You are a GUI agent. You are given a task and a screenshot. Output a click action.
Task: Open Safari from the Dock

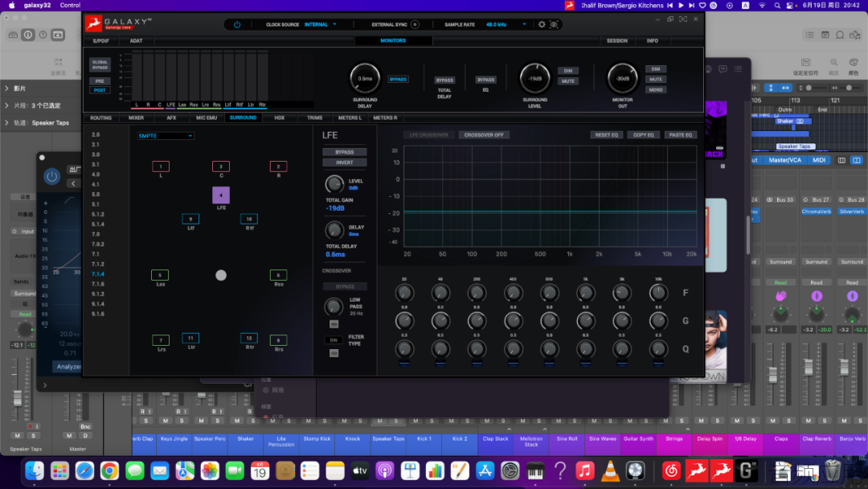tap(84, 471)
